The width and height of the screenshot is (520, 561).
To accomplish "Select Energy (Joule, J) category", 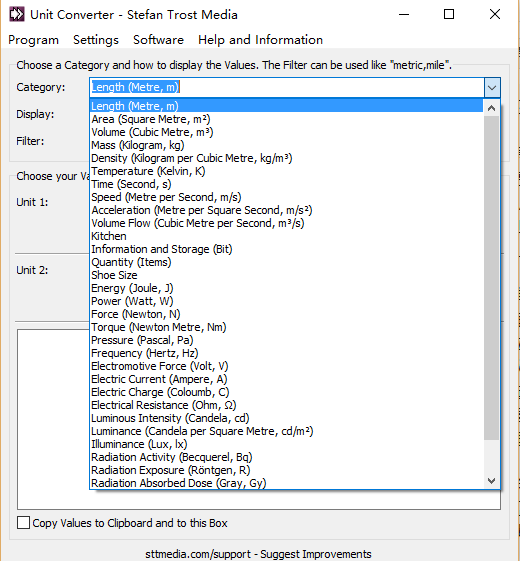I will click(x=286, y=288).
